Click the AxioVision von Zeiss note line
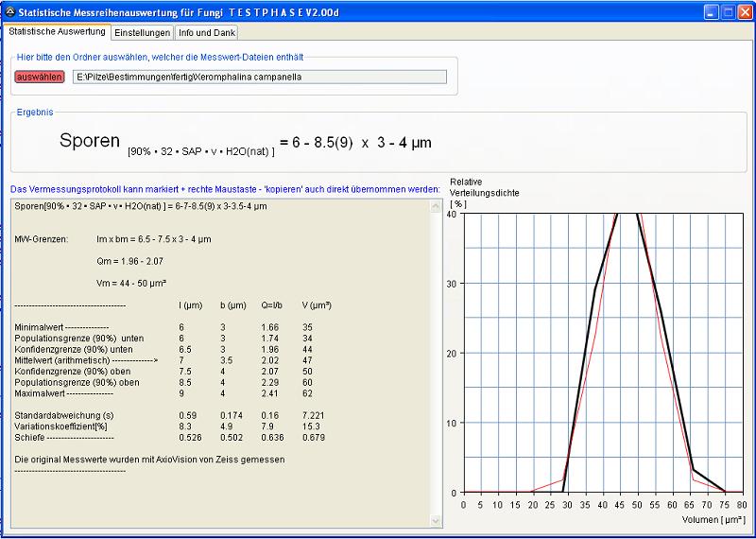The width and height of the screenshot is (756, 539). tap(149, 459)
